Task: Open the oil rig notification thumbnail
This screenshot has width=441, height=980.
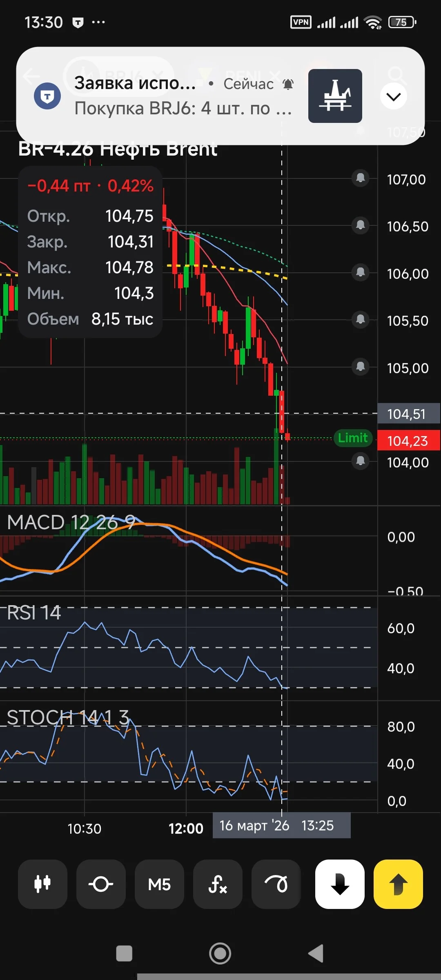Action: point(335,96)
